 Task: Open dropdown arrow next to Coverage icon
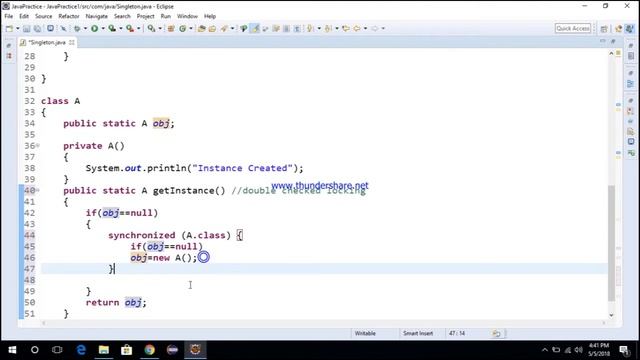point(120,28)
